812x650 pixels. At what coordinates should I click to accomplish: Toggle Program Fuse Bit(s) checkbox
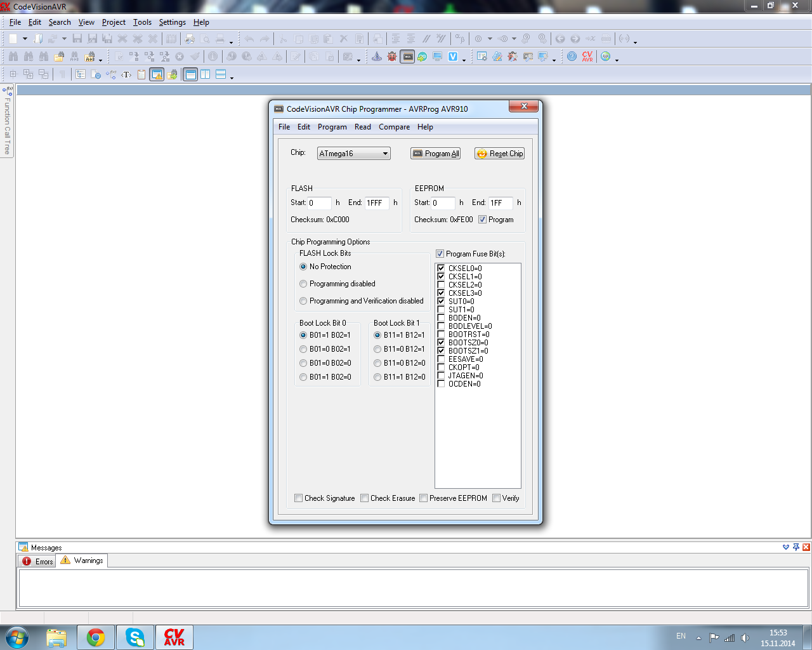tap(440, 254)
